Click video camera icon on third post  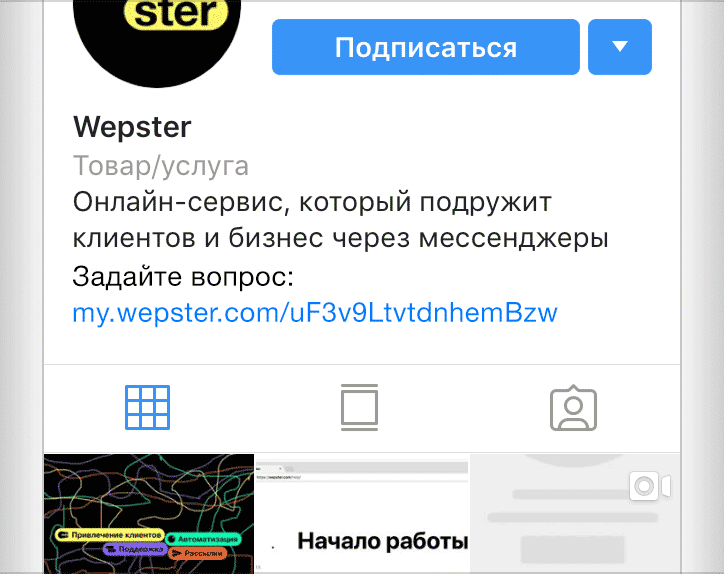click(x=650, y=486)
